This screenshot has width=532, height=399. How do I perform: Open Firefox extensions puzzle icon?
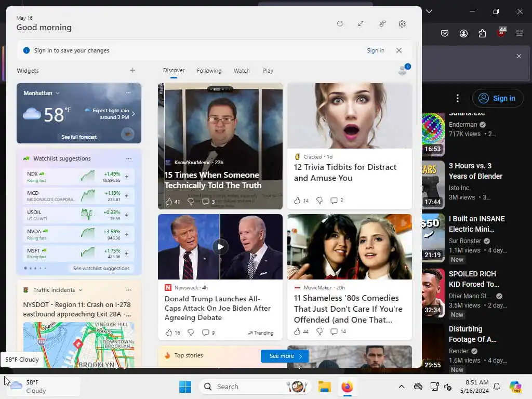482,33
